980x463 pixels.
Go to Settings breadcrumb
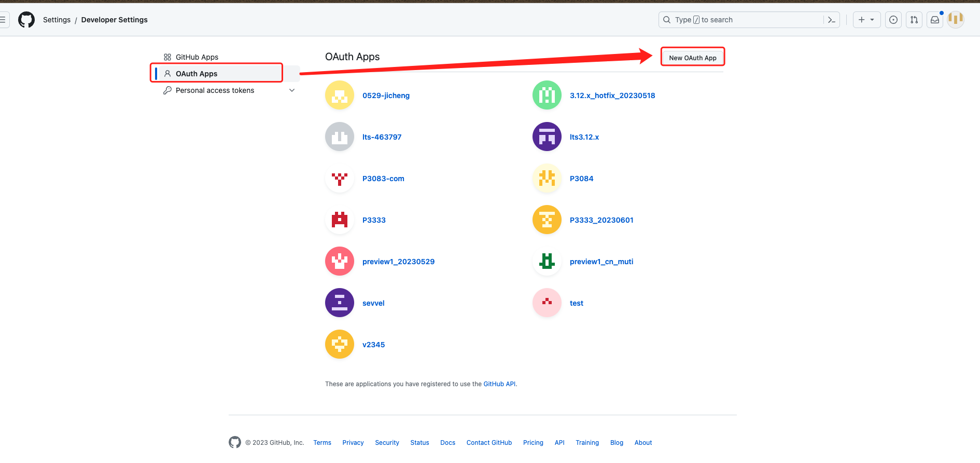(57, 20)
